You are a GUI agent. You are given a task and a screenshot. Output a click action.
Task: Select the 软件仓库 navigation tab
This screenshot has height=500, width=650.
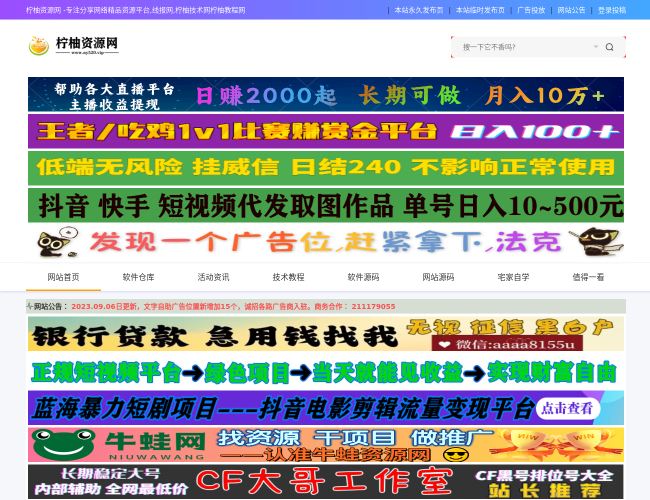click(x=138, y=277)
